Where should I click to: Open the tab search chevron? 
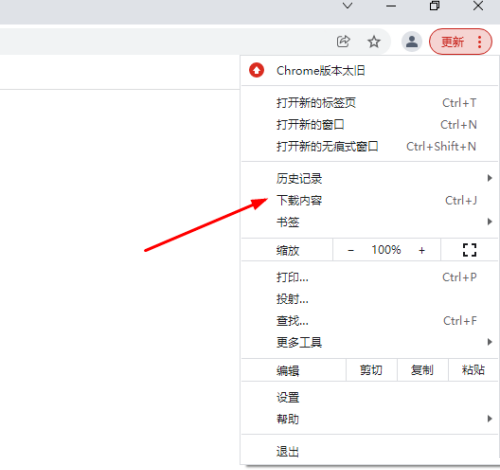click(348, 6)
